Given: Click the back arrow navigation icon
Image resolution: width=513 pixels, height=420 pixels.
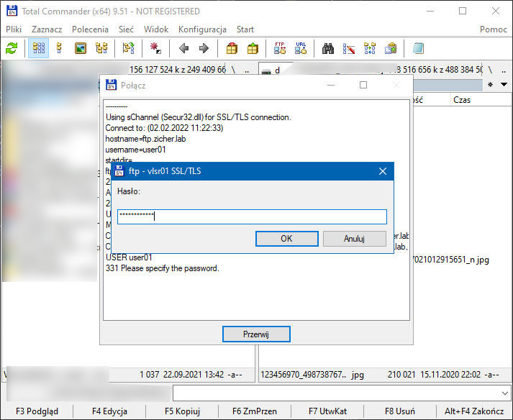Looking at the screenshot, I should pos(183,48).
